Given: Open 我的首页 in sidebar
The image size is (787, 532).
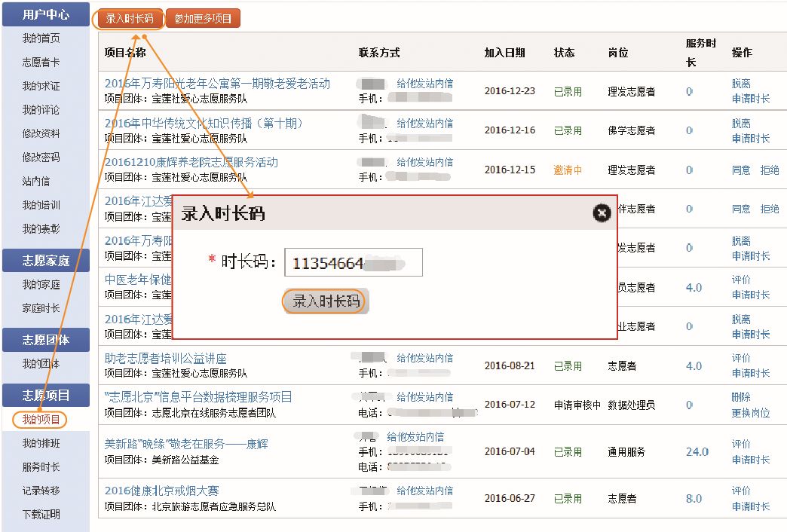Looking at the screenshot, I should (41, 38).
